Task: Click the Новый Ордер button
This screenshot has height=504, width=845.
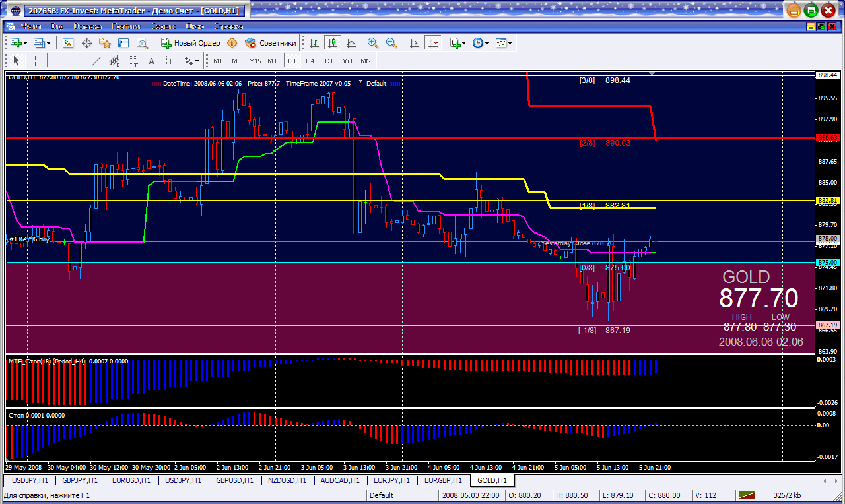Action: (x=191, y=43)
